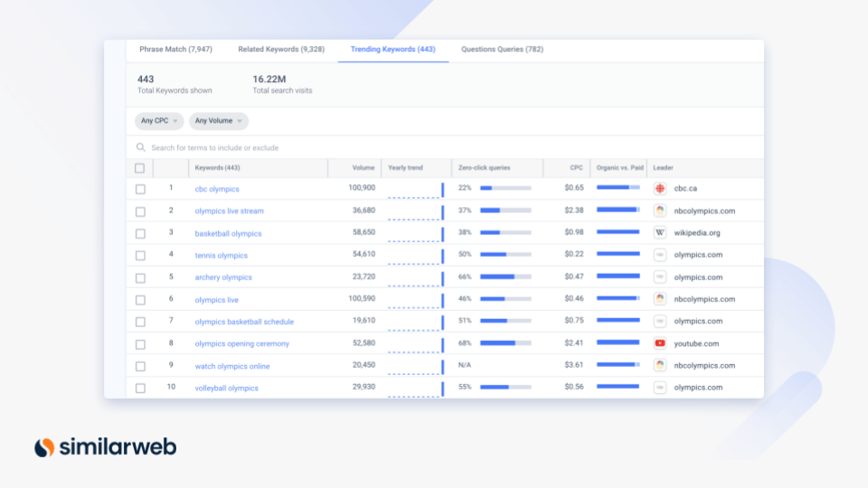The height and width of the screenshot is (488, 868).
Task: Check the archery olympics row checkbox
Action: pos(141,277)
